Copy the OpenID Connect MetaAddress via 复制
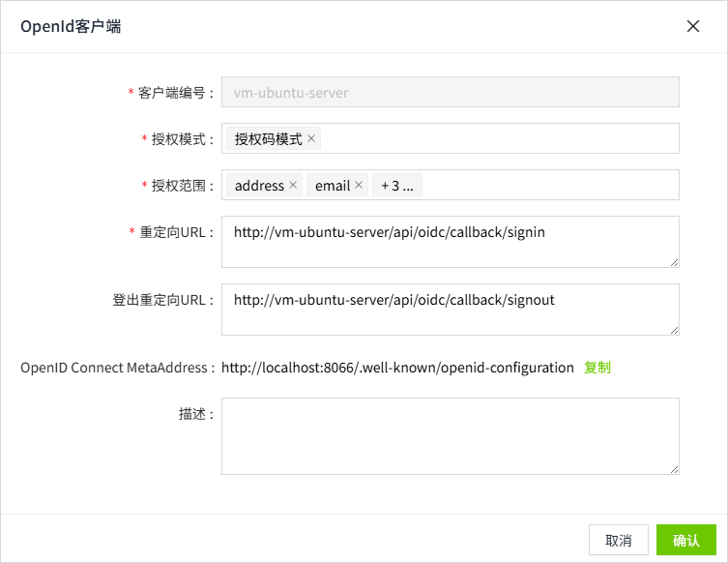 point(597,368)
